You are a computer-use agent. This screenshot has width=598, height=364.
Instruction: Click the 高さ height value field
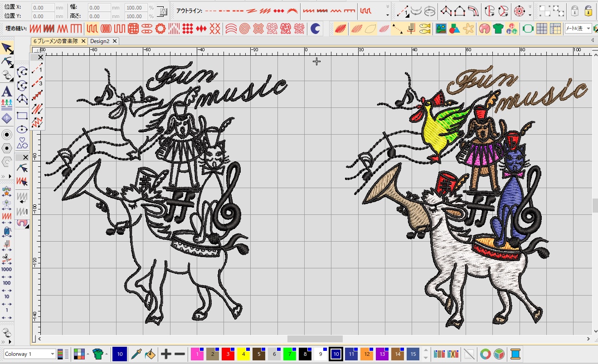pyautogui.click(x=99, y=16)
